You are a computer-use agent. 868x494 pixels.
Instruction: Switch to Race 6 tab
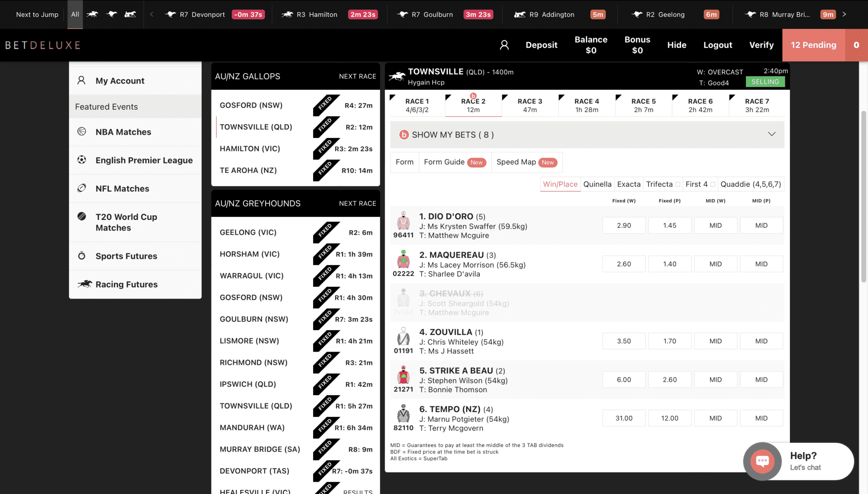(700, 105)
